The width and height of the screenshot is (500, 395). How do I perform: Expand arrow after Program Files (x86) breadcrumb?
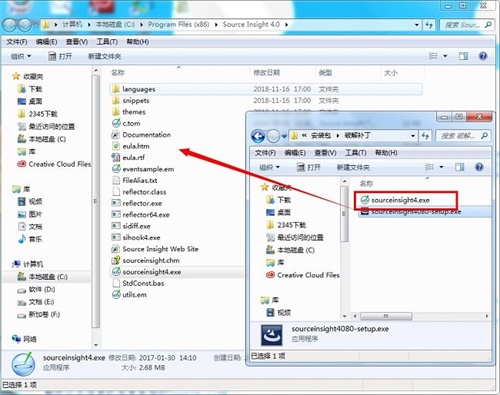coord(216,25)
